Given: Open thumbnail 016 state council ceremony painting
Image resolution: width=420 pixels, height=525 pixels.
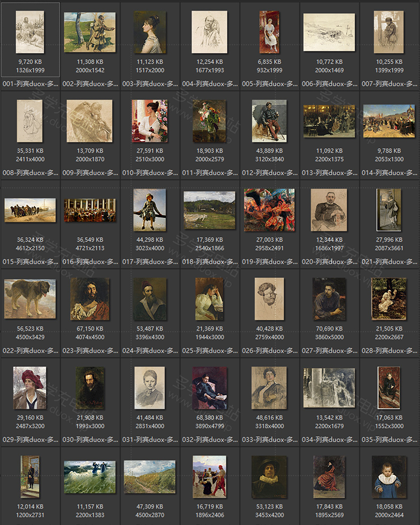Looking at the screenshot, I should pyautogui.click(x=90, y=210).
